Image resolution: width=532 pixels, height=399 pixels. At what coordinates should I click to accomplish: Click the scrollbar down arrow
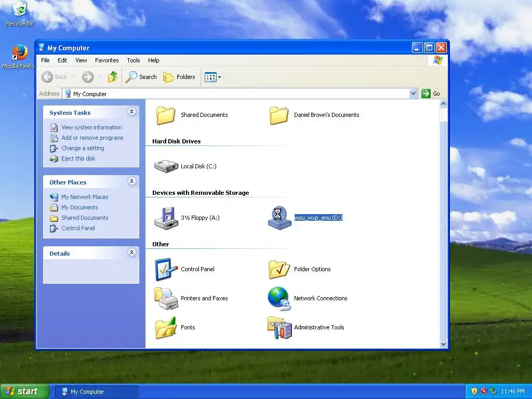coord(443,344)
